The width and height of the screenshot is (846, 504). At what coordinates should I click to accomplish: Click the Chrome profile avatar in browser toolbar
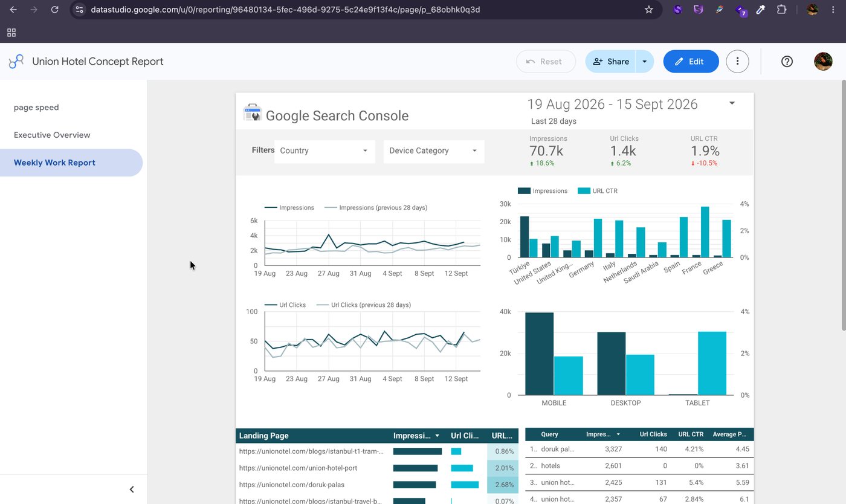pyautogui.click(x=813, y=10)
